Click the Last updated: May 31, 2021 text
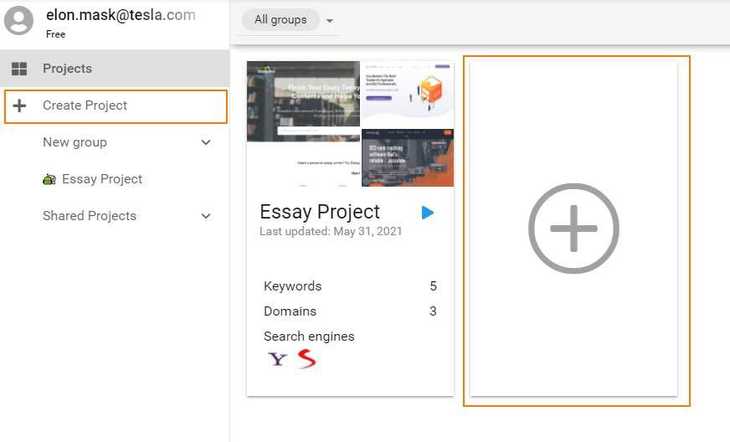 (331, 231)
